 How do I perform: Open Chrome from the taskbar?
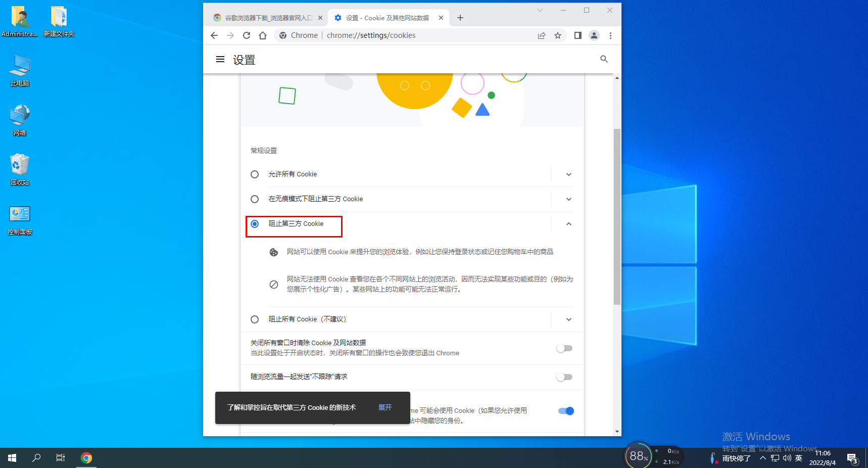(86, 457)
